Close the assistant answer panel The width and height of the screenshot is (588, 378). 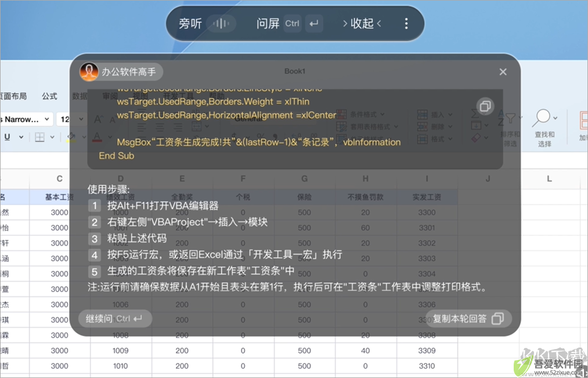pos(503,71)
